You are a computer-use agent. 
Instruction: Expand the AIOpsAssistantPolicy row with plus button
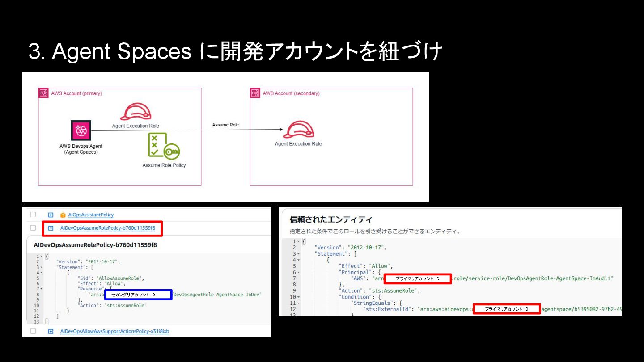click(x=51, y=215)
